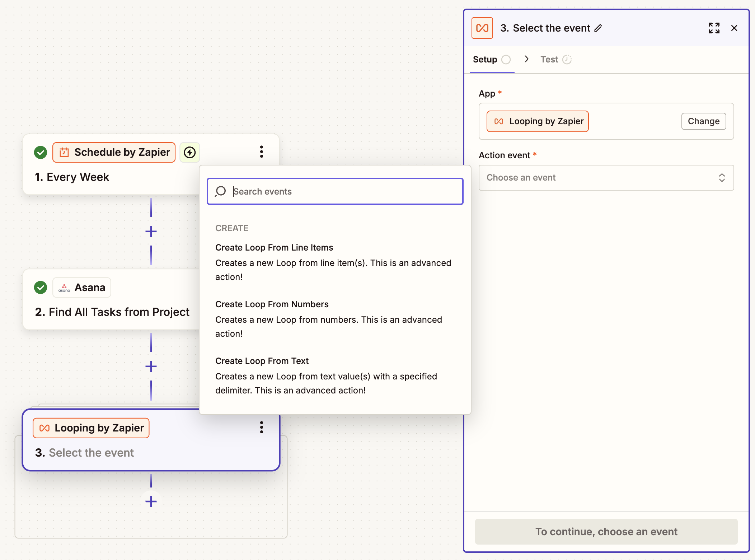Click the chevron between Setup and Test
Viewport: 755px width, 560px height.
click(526, 59)
